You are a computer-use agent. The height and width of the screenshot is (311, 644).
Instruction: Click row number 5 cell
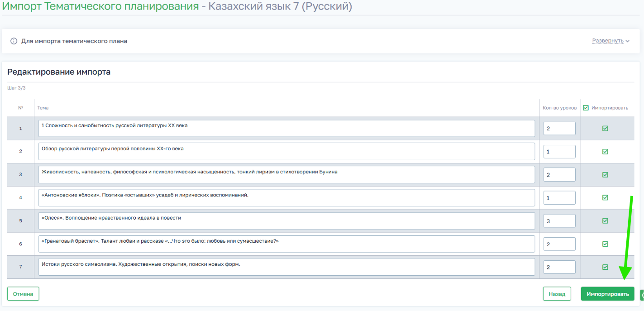pos(20,221)
